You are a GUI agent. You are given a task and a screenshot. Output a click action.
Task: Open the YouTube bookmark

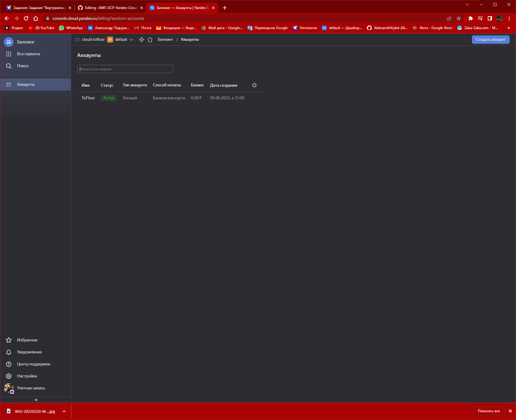pyautogui.click(x=41, y=28)
